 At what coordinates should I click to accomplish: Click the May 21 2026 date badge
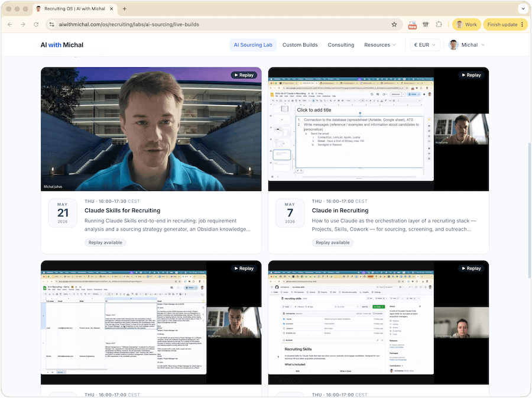(63, 213)
